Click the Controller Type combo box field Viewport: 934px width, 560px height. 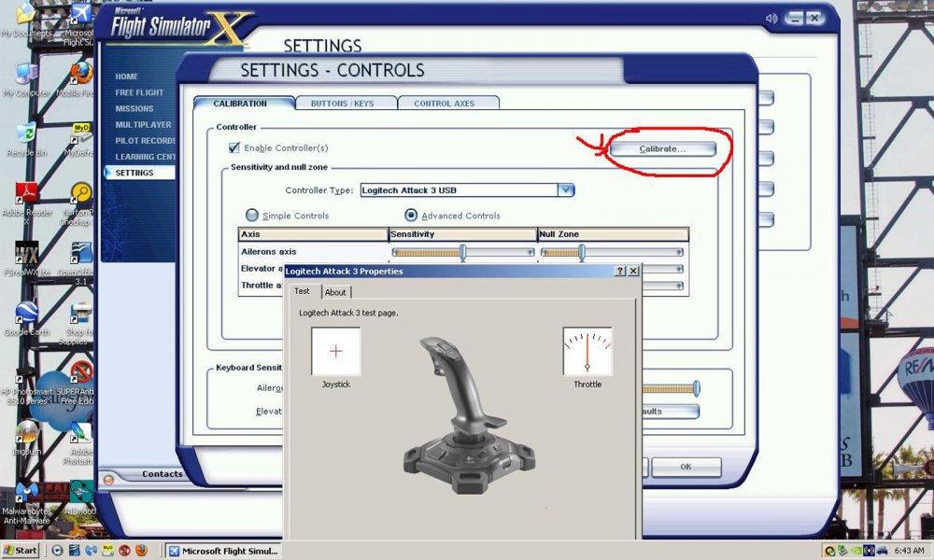click(468, 190)
